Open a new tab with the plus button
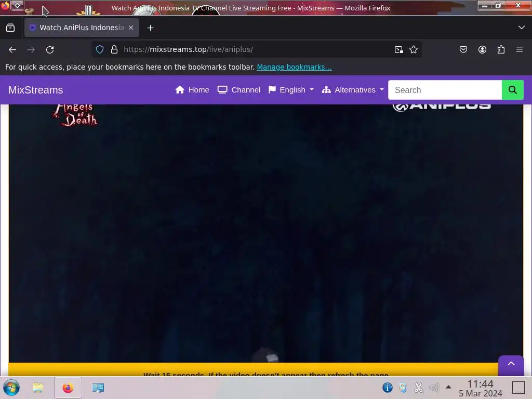The height and width of the screenshot is (399, 532). point(150,28)
